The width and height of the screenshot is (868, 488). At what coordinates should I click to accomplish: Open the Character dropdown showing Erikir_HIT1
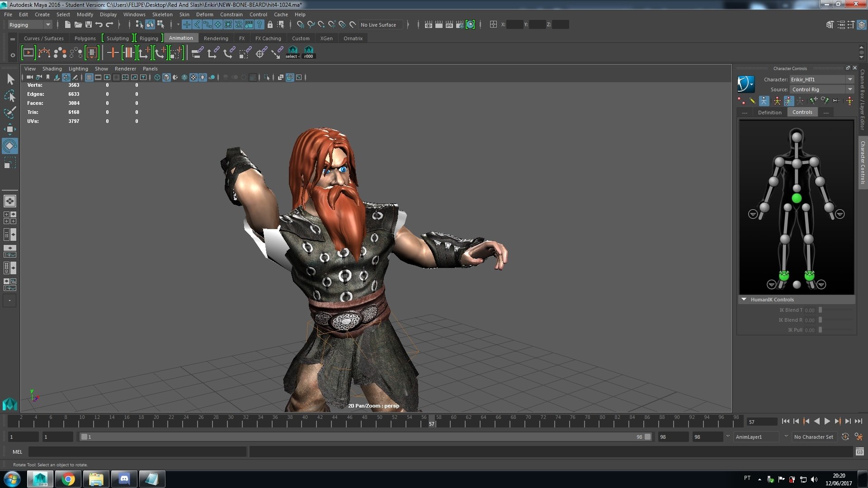[x=822, y=80]
